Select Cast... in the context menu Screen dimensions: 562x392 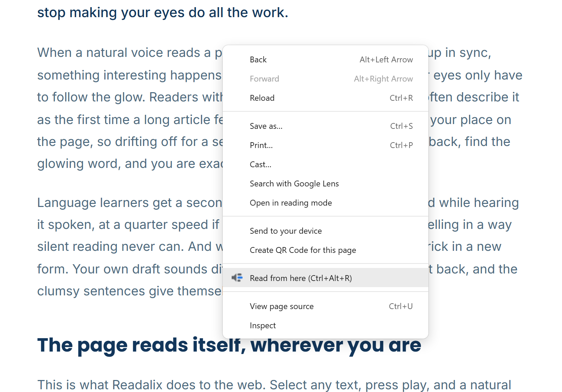tap(326, 164)
